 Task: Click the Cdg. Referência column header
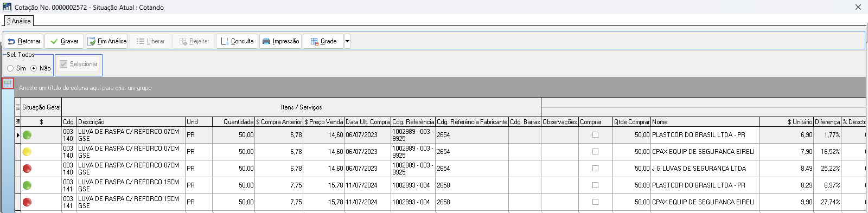click(413, 122)
